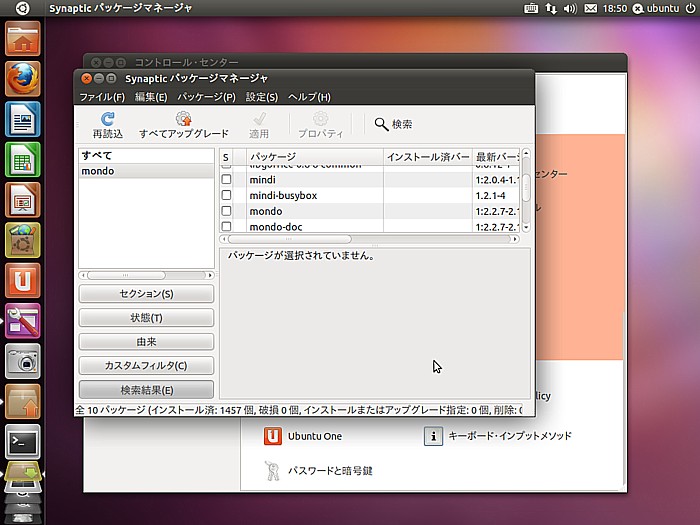Image resolution: width=700 pixels, height=525 pixels.
Task: Open the ファイル(F) menu
Action: pos(102,97)
